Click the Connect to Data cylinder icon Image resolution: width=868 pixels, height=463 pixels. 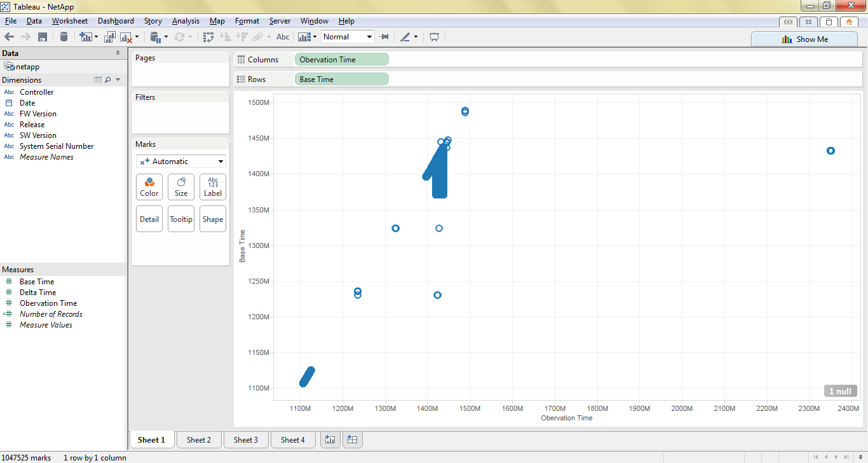64,37
